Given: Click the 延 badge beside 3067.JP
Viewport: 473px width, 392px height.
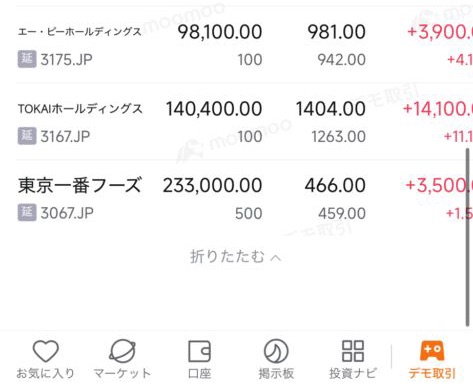Looking at the screenshot, I should pos(27,213).
